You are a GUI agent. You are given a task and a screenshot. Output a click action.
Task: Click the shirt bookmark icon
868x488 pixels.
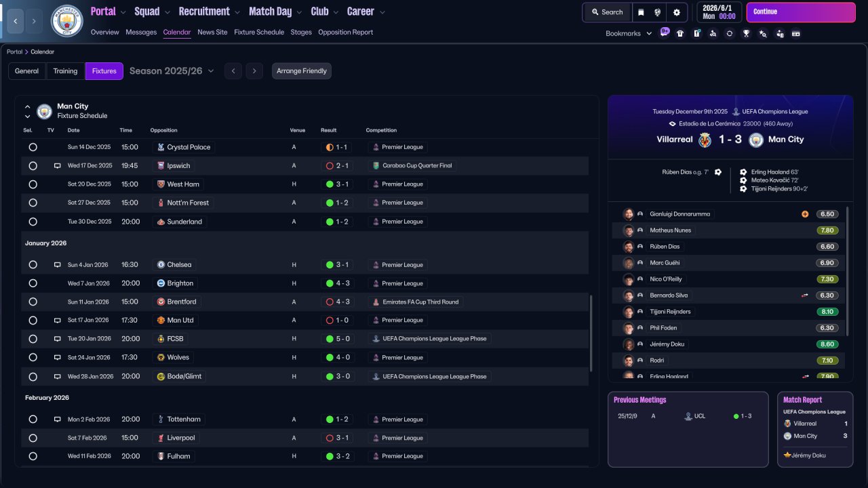pyautogui.click(x=680, y=33)
